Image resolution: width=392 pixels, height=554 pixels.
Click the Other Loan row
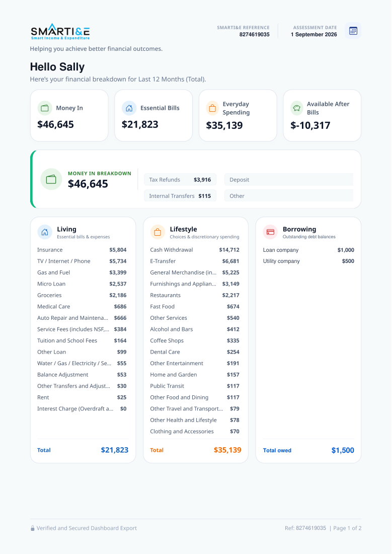tap(82, 352)
